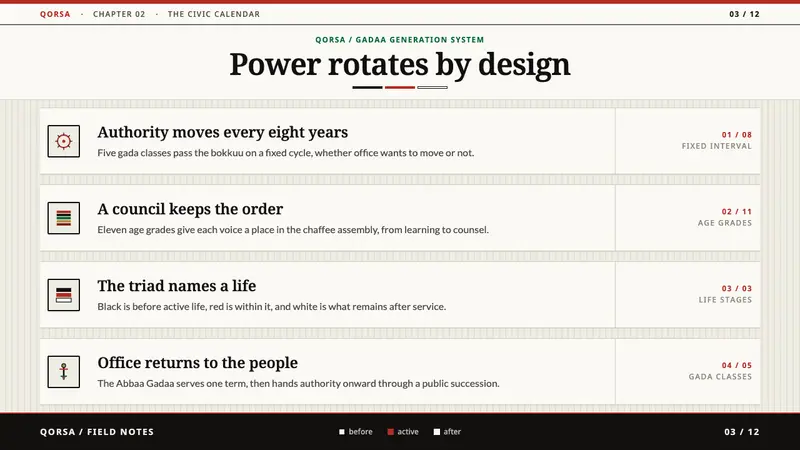Click description 'Eleven age grades give each voice'
The width and height of the screenshot is (800, 450).
(x=293, y=230)
